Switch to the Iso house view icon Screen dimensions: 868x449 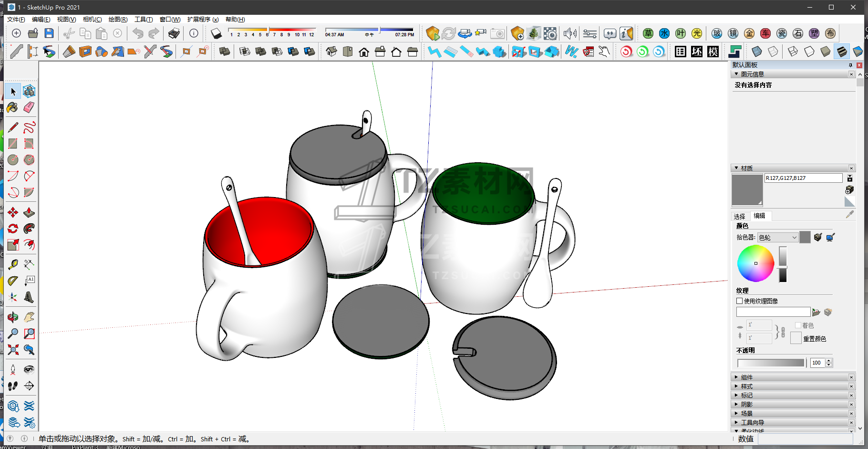coord(331,52)
